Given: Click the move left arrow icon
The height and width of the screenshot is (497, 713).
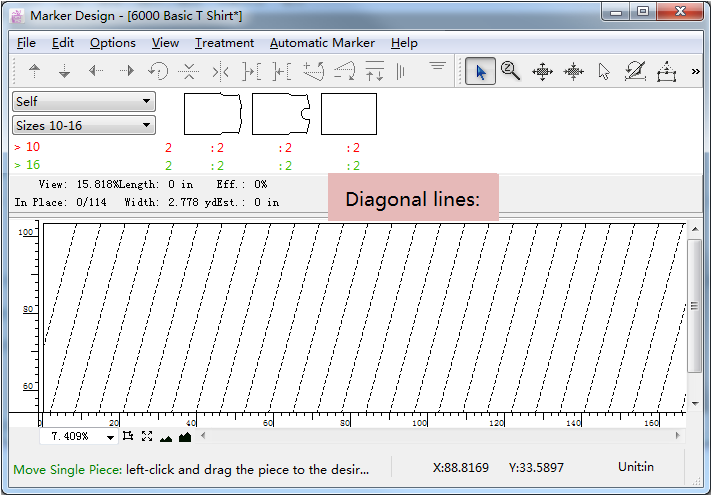Looking at the screenshot, I should point(96,72).
